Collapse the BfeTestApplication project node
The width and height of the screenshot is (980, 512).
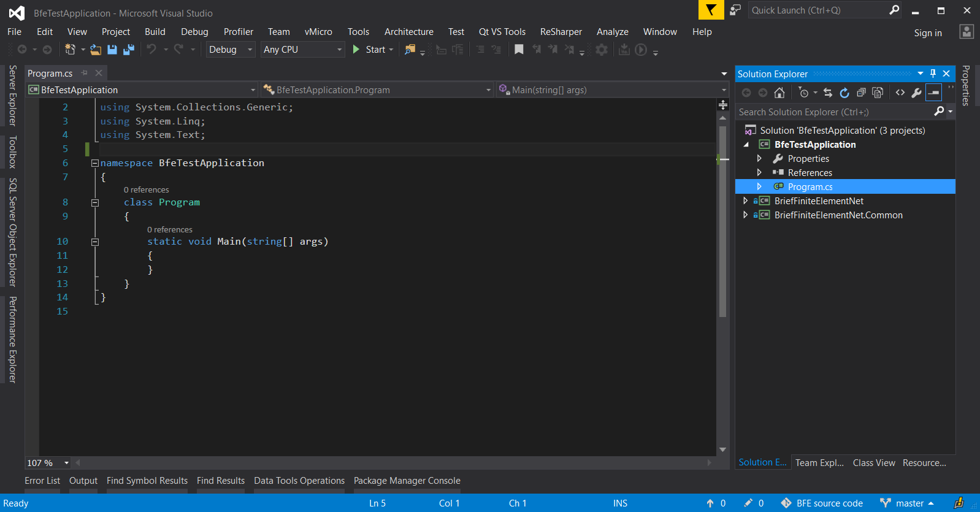pos(746,145)
